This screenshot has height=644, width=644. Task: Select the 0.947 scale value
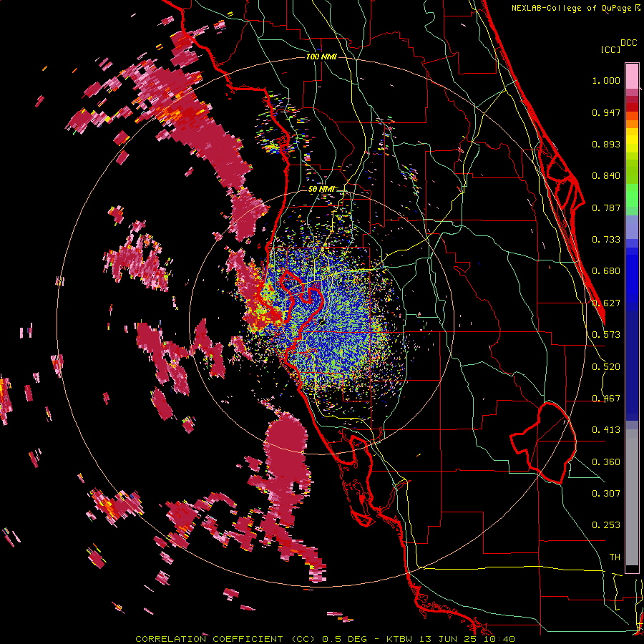[x=606, y=112]
